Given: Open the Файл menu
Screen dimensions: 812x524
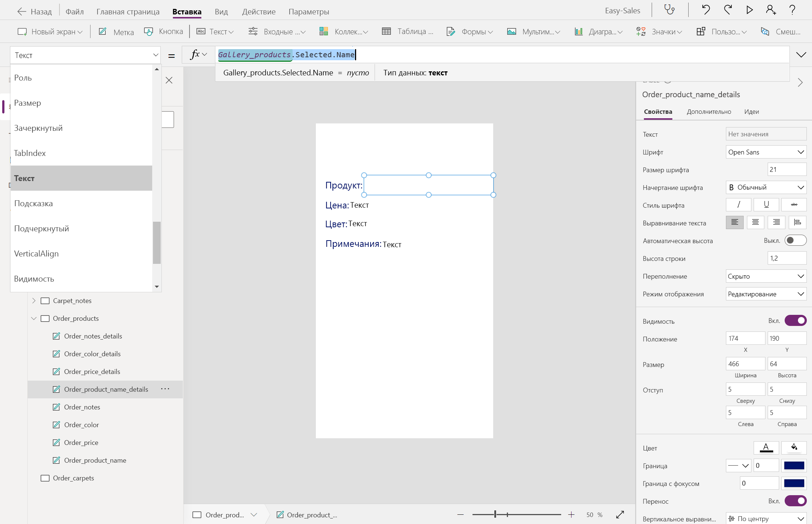Looking at the screenshot, I should (75, 11).
